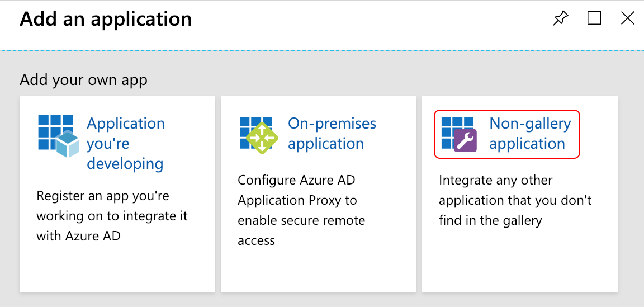The width and height of the screenshot is (644, 307).
Task: Click the purple wrench Non-gallery icon
Action: (465, 140)
